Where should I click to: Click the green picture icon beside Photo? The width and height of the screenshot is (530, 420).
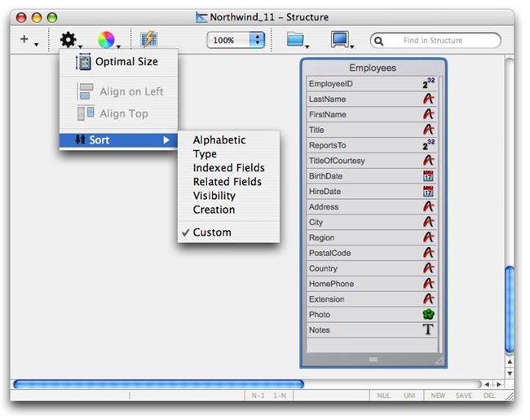[x=428, y=315]
